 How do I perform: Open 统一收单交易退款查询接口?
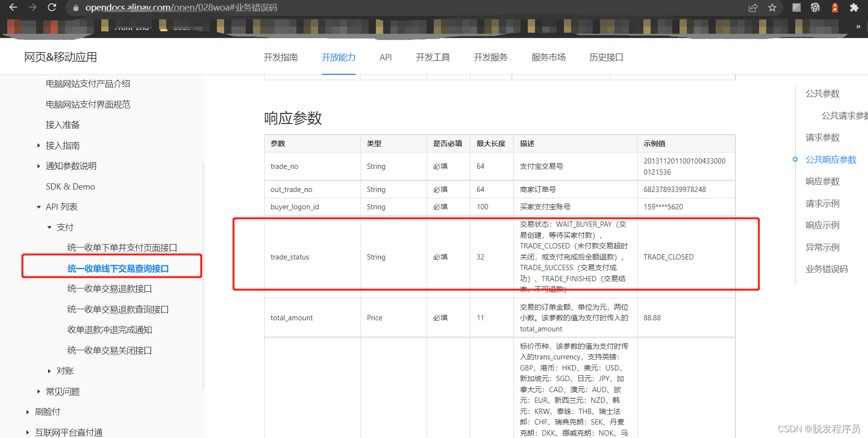click(118, 310)
